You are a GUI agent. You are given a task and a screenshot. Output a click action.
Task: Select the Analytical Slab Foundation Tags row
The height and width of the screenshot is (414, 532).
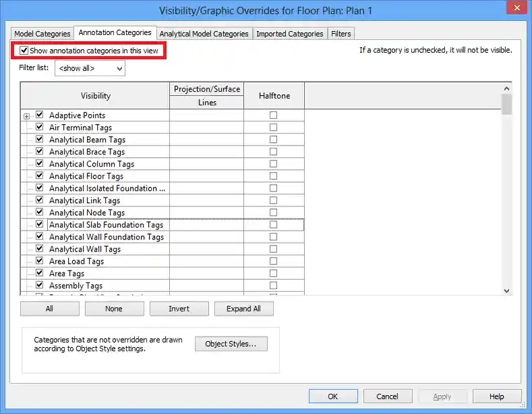point(106,225)
